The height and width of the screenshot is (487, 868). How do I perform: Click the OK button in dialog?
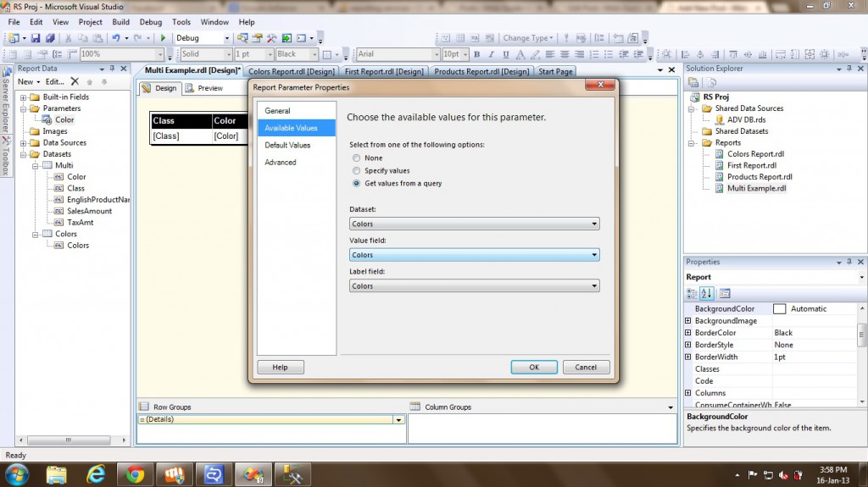533,367
